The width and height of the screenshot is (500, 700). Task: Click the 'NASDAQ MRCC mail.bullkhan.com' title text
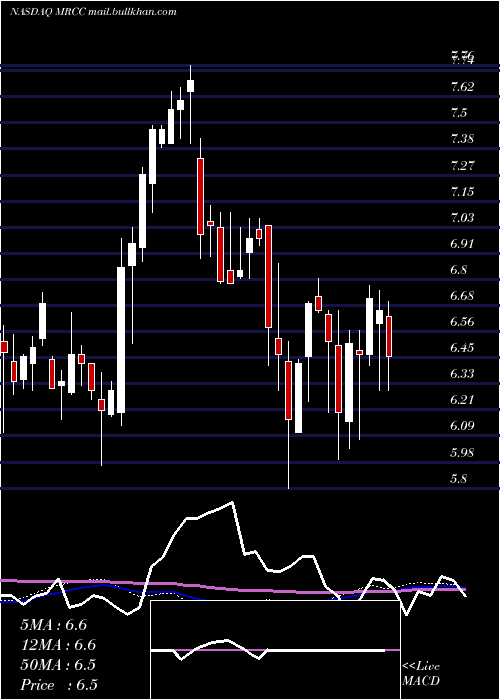point(93,12)
